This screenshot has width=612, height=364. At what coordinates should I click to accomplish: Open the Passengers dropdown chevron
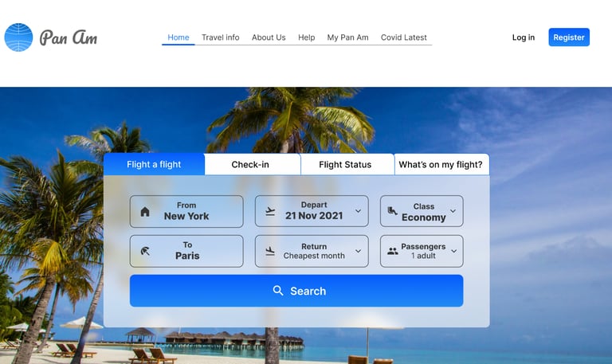(453, 251)
